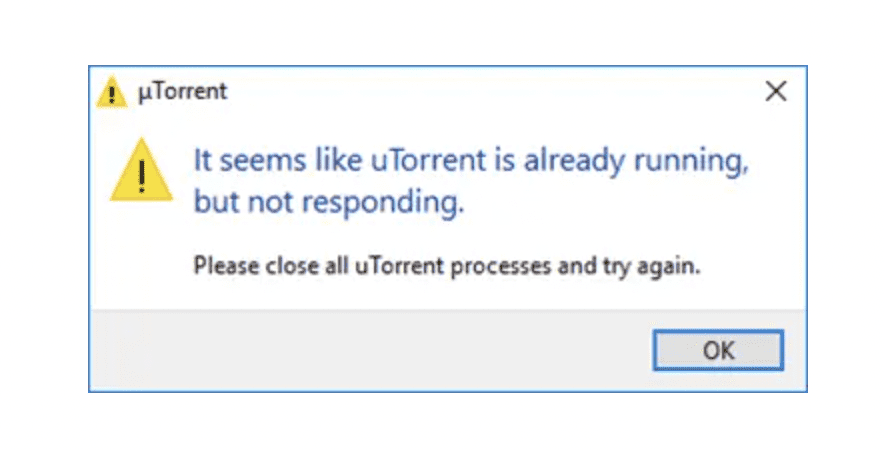
Task: Click the µTorrent title text
Action: (x=182, y=92)
